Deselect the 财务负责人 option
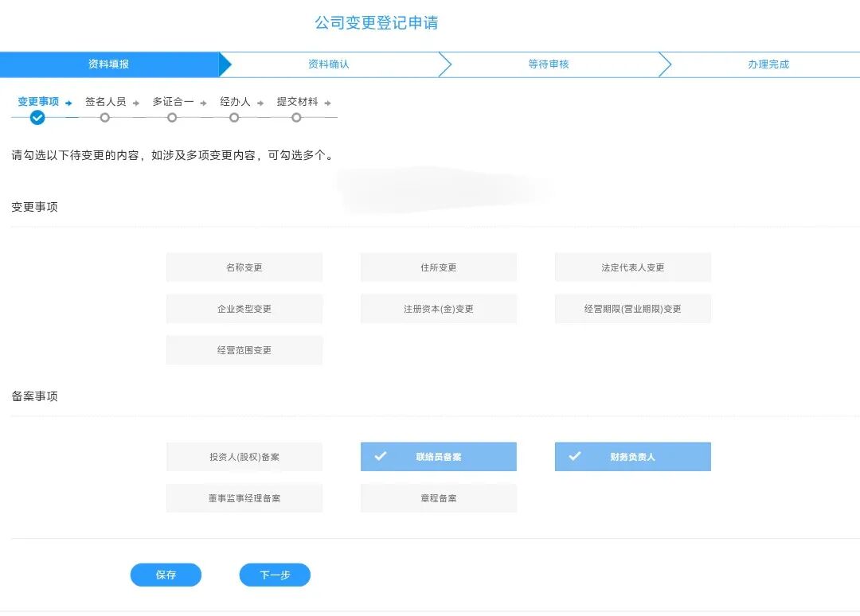This screenshot has width=860, height=616. click(x=633, y=457)
